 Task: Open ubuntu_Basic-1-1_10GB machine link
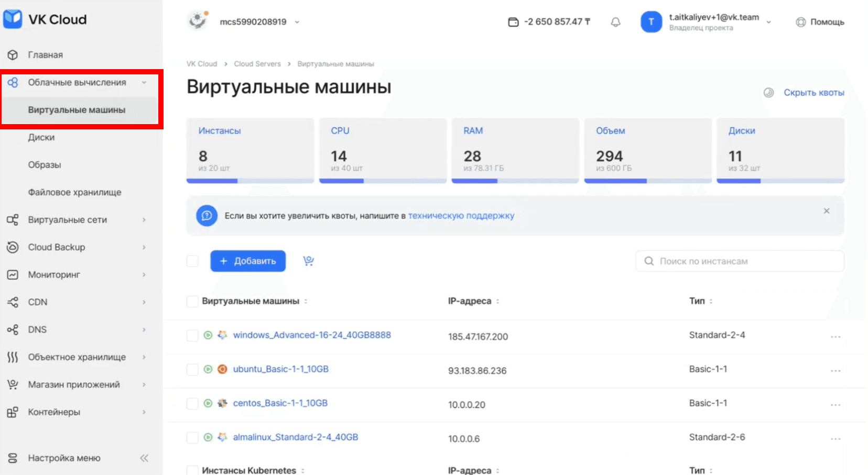tap(281, 369)
